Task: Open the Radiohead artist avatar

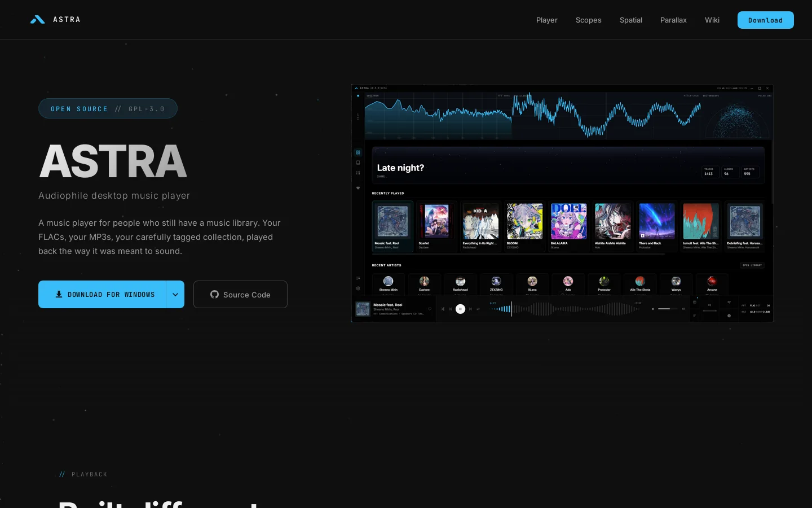Action: (461, 281)
